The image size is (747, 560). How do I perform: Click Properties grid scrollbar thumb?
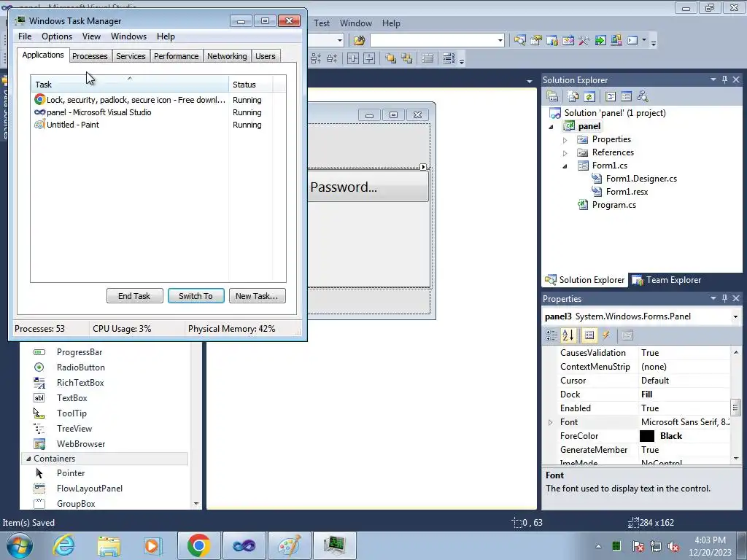tap(735, 407)
